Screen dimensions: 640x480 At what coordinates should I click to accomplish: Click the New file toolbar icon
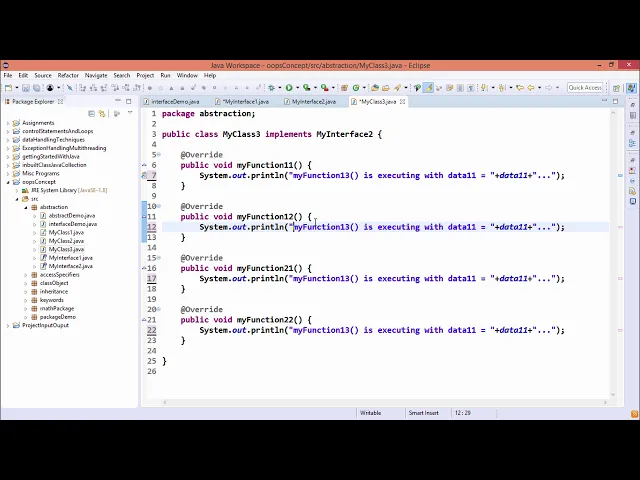[8, 87]
